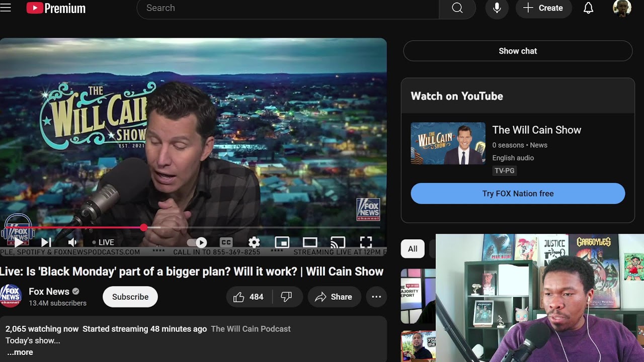The width and height of the screenshot is (644, 362).
Task: Open the notifications bell
Action: [588, 8]
